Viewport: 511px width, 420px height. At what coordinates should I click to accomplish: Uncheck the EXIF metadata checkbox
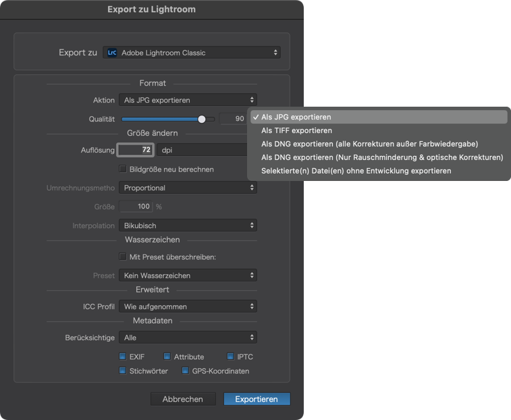[x=123, y=357]
